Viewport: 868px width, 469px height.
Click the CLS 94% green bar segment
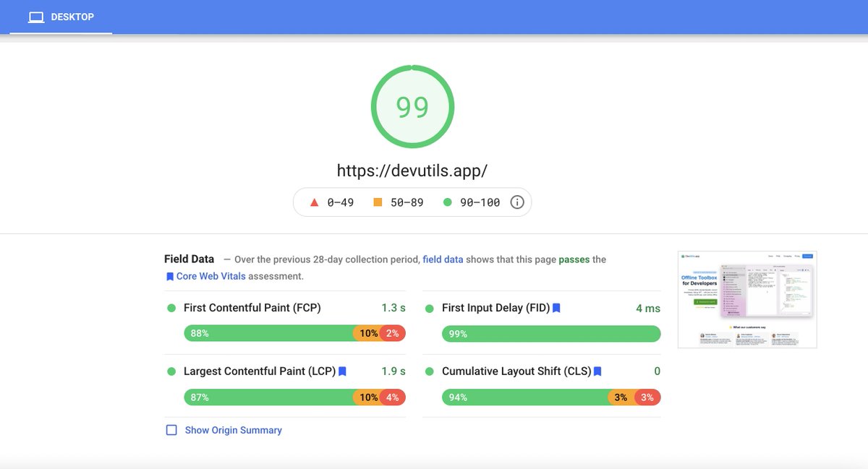coord(524,397)
